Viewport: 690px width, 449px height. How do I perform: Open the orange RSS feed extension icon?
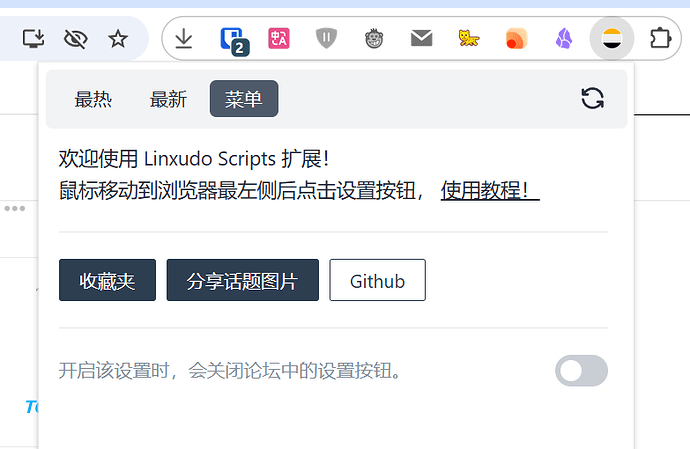(517, 38)
